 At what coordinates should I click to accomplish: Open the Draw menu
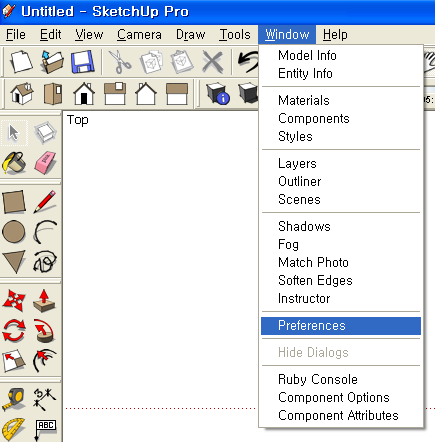point(190,34)
